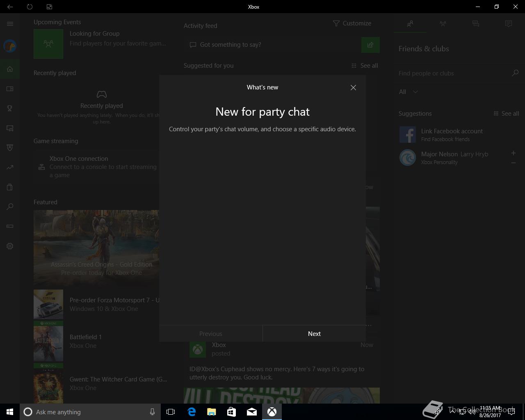Image resolution: width=525 pixels, height=420 pixels.
Task: Open the profile avatar in sidebar
Action: [10, 46]
